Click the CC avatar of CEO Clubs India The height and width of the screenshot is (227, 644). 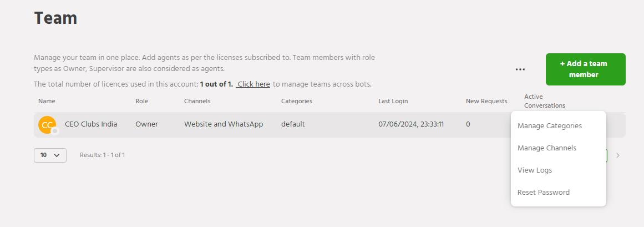point(47,125)
